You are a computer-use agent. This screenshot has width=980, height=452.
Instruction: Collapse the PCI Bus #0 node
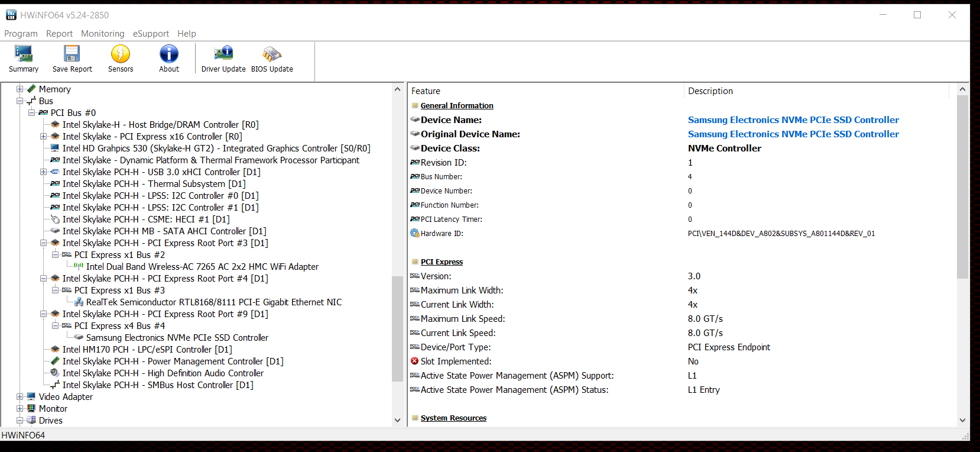pos(31,113)
